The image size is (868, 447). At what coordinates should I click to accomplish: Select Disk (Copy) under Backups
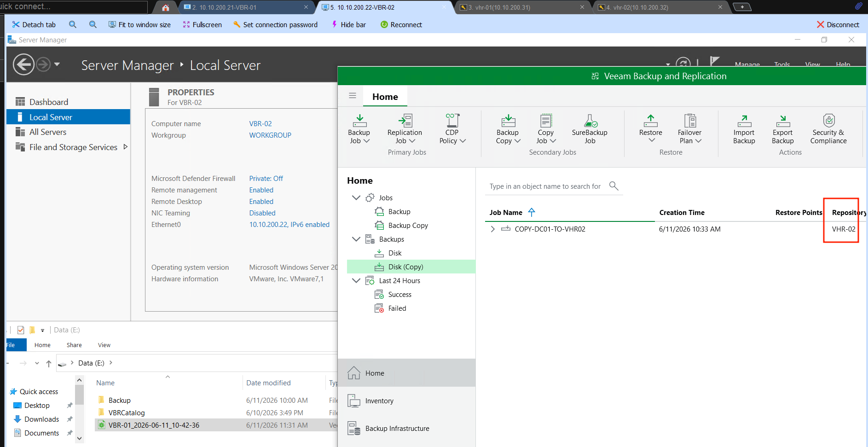click(x=411, y=267)
